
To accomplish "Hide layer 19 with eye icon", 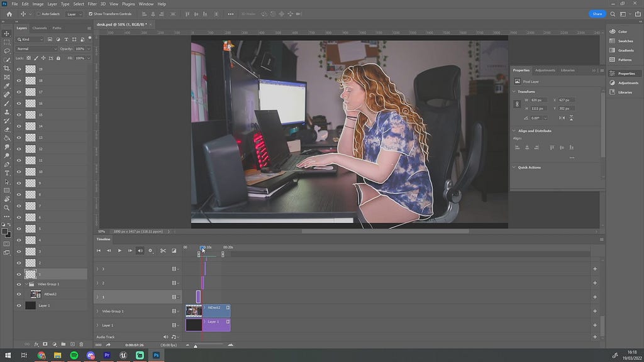I will [19, 69].
